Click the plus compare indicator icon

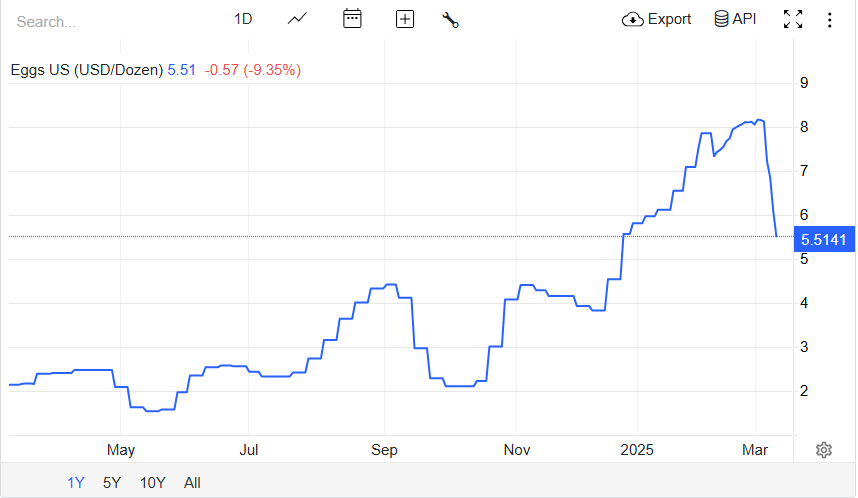click(x=405, y=19)
